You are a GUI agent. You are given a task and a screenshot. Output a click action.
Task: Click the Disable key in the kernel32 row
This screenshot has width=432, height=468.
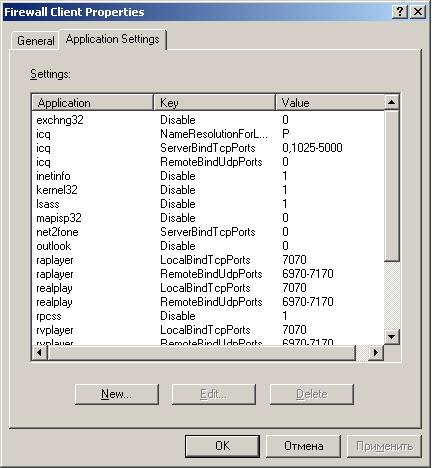178,190
